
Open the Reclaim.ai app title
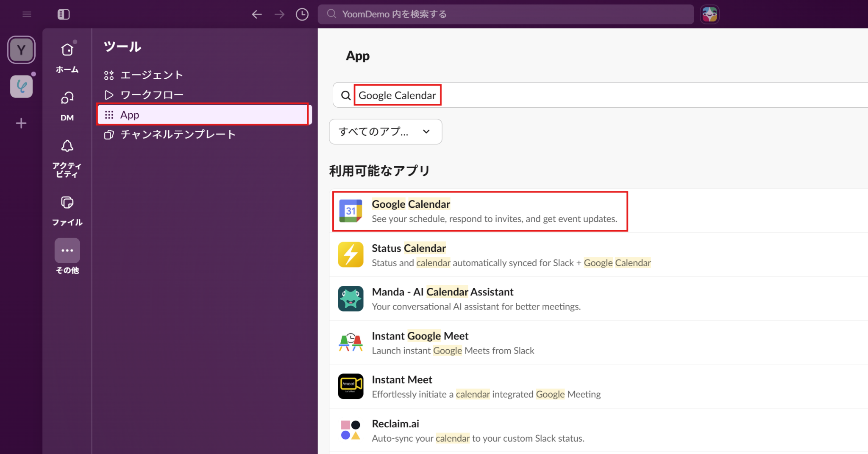point(395,424)
